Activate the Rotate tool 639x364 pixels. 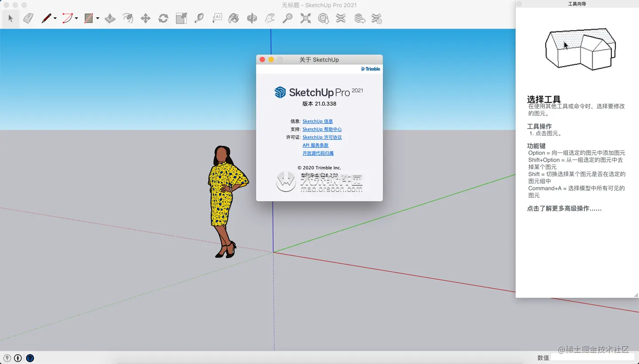(x=163, y=18)
